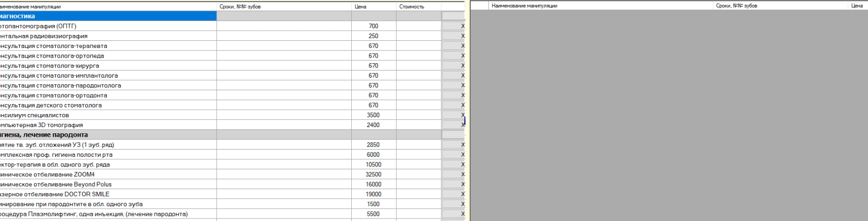
Task: Select the Диагностика category header row
Action: coord(108,16)
